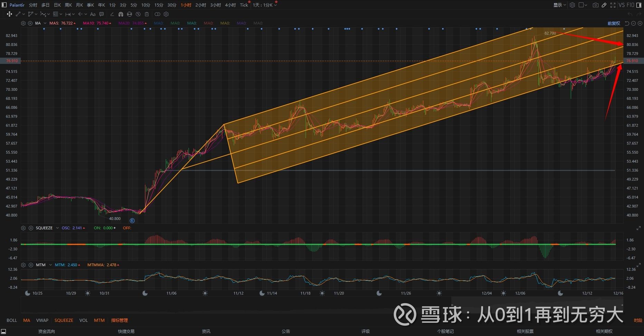Toggle the VWAP indicator
Screen dimensions: 644x336
tap(42, 320)
